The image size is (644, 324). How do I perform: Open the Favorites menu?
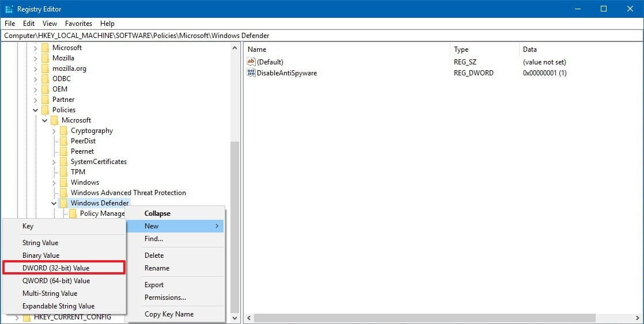click(78, 24)
